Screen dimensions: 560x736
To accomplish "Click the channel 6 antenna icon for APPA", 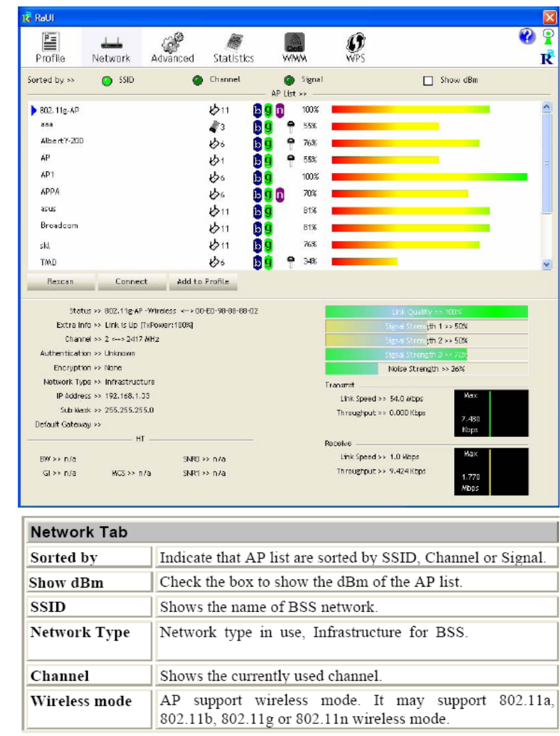I will click(x=214, y=193).
